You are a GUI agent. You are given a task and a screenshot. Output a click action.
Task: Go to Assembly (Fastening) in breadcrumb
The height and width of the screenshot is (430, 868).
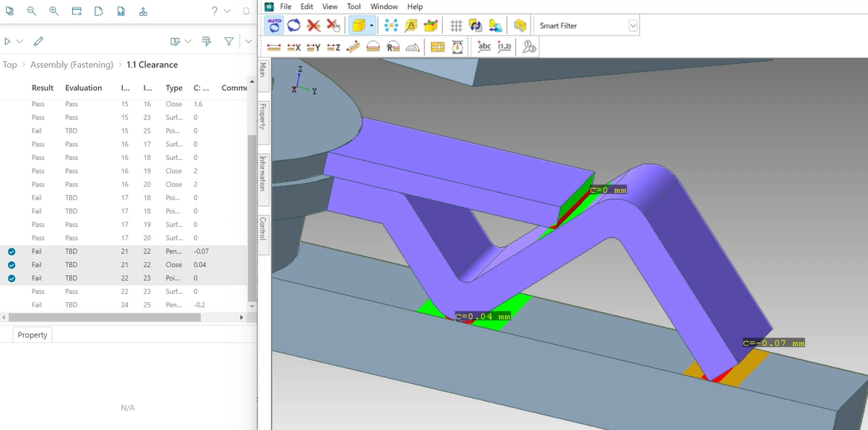tap(71, 65)
